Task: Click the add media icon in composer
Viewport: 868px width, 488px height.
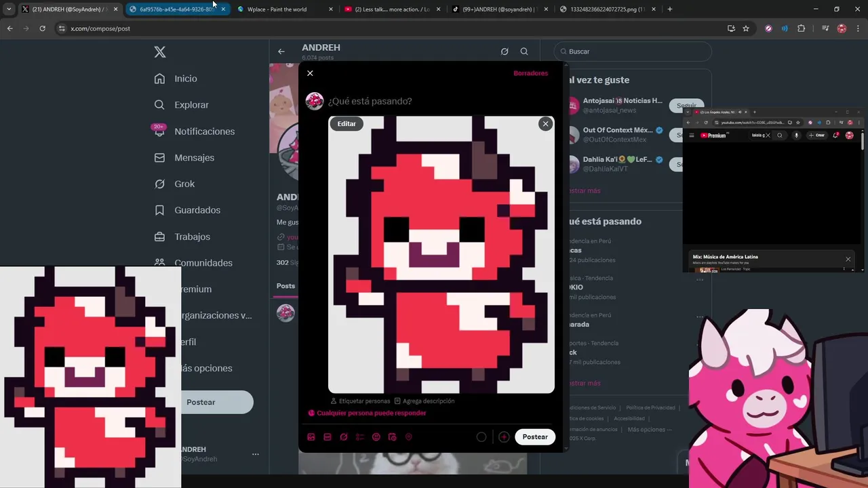Action: [311, 437]
